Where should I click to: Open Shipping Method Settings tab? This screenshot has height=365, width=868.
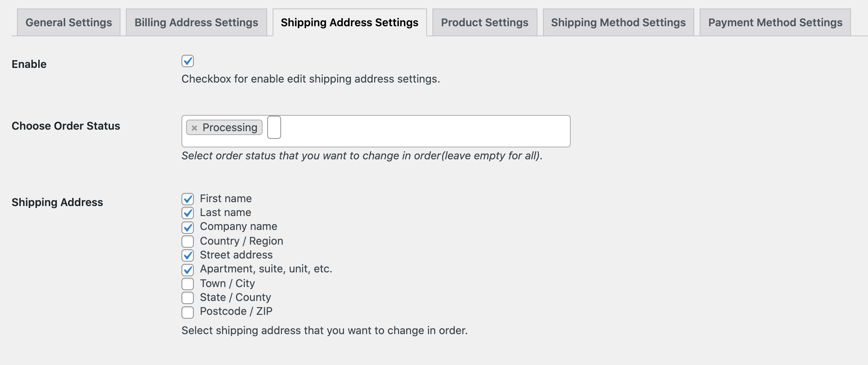click(618, 22)
